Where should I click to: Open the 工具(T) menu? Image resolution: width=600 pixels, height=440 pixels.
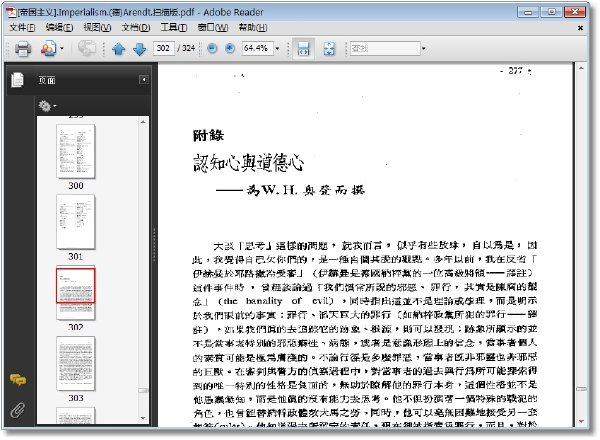click(173, 28)
